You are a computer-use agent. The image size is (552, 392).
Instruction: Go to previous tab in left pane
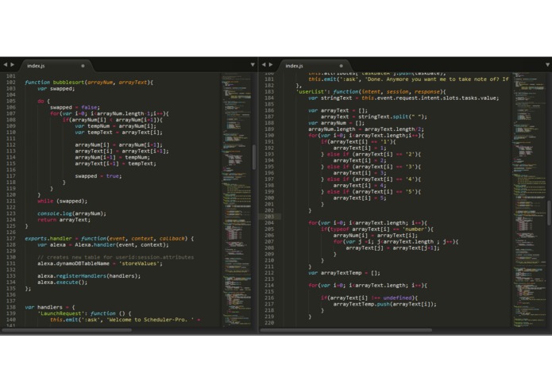6,65
